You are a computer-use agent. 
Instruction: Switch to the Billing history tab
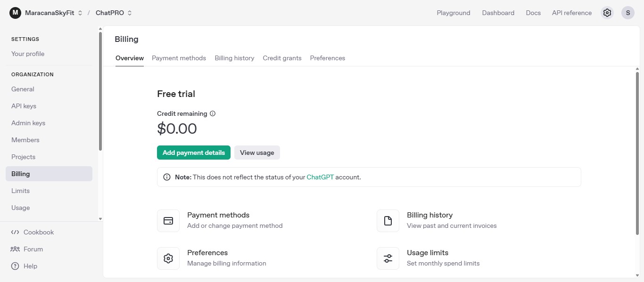click(x=234, y=58)
